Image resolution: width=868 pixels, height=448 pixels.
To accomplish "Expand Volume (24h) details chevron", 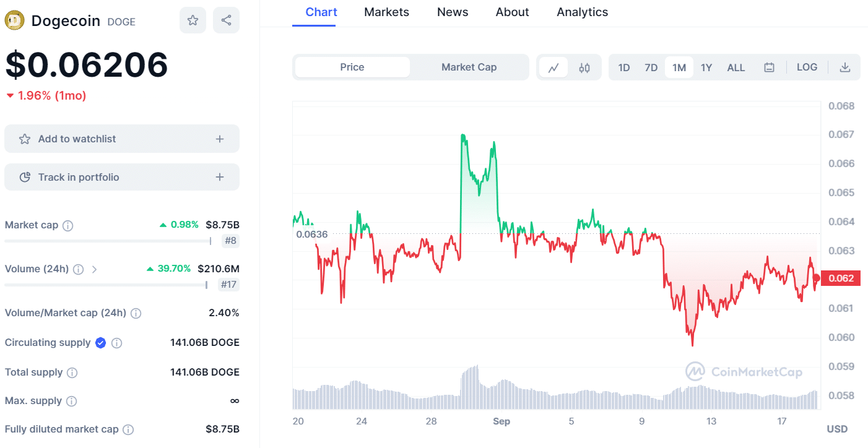I will pyautogui.click(x=94, y=269).
